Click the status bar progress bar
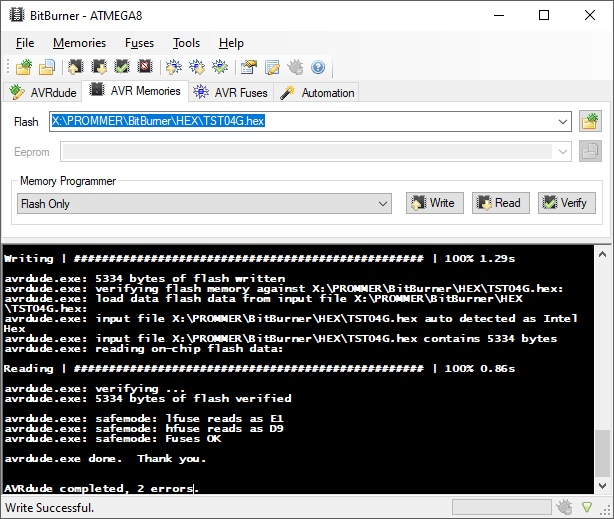The width and height of the screenshot is (614, 519). 502,507
